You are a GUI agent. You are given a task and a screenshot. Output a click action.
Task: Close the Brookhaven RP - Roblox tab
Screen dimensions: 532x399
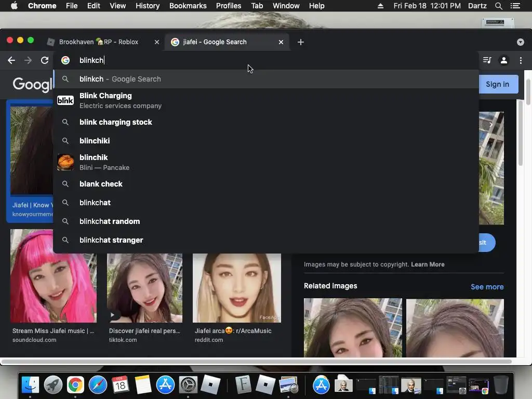(156, 42)
